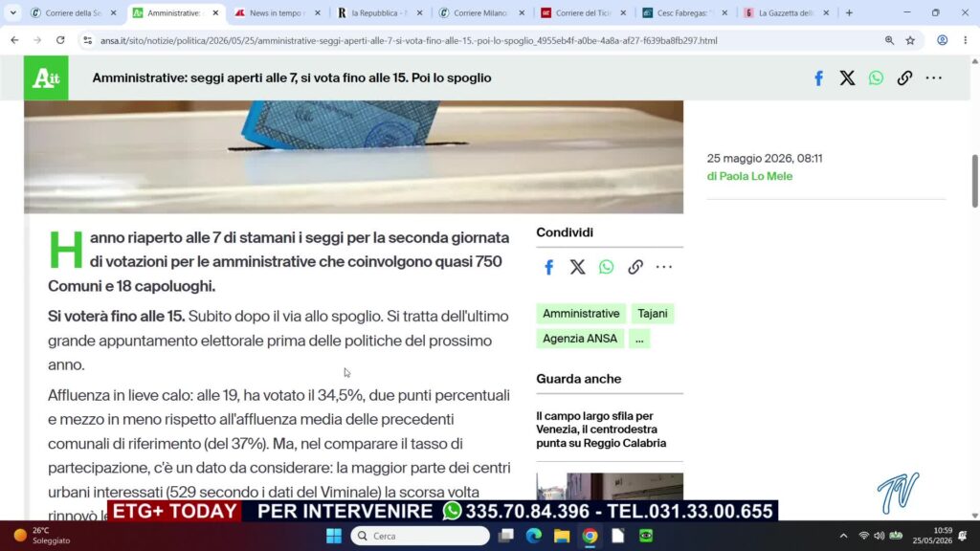View site information icon in the address bar
Viewport: 980px width, 551px height.
(87, 40)
